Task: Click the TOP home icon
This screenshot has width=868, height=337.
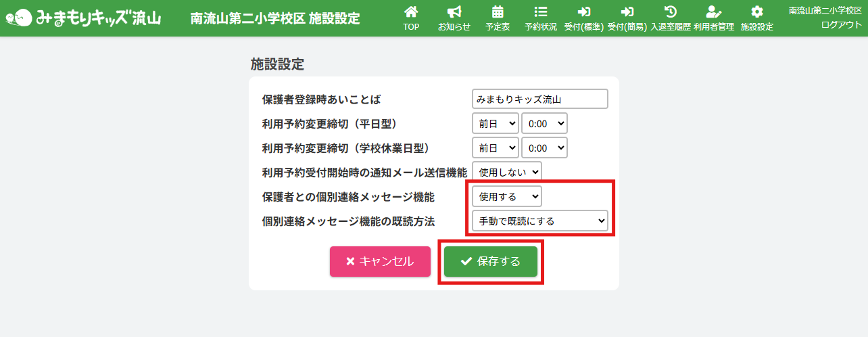Action: 410,12
